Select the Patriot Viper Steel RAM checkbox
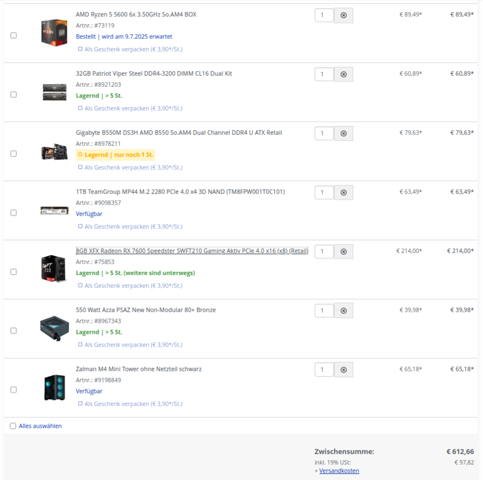The height and width of the screenshot is (480, 483). click(13, 94)
